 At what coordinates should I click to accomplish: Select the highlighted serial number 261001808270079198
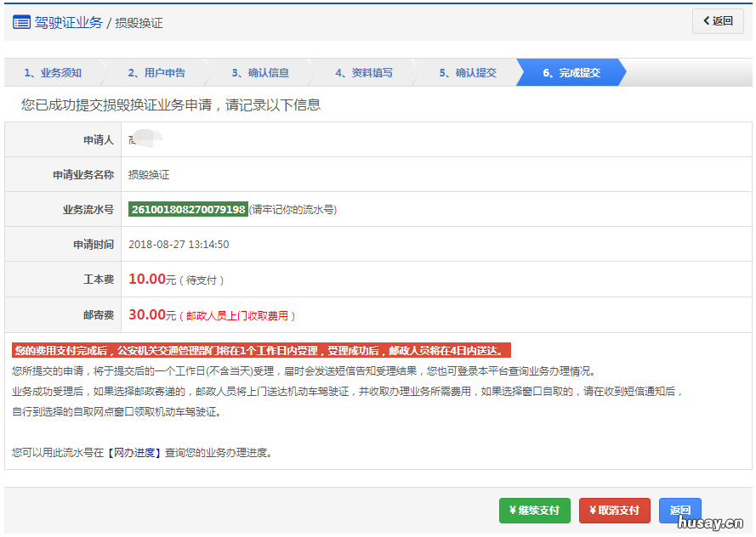coord(187,208)
